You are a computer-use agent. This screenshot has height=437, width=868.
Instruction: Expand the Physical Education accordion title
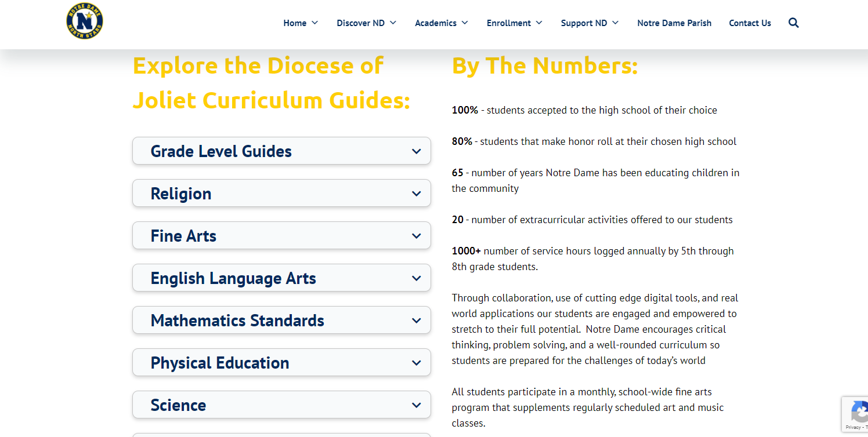220,363
